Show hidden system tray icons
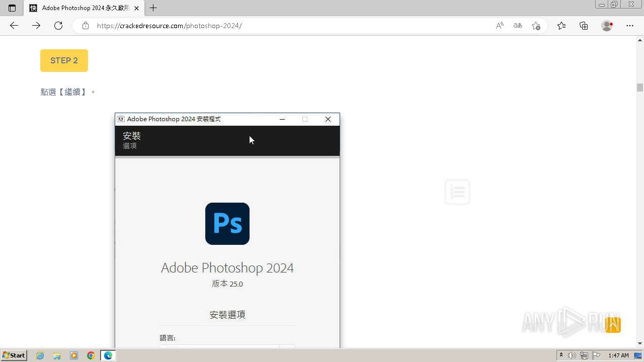The image size is (644, 362). click(x=561, y=355)
